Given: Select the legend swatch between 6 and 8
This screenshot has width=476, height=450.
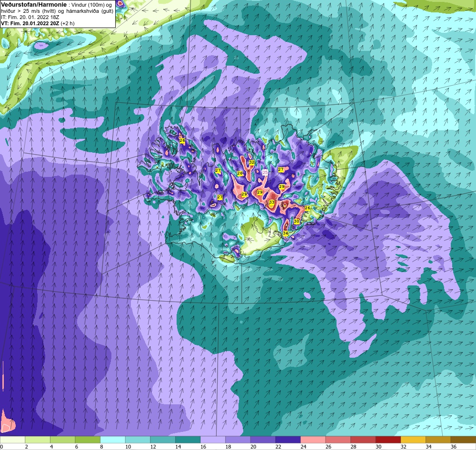Looking at the screenshot, I should point(88,440).
